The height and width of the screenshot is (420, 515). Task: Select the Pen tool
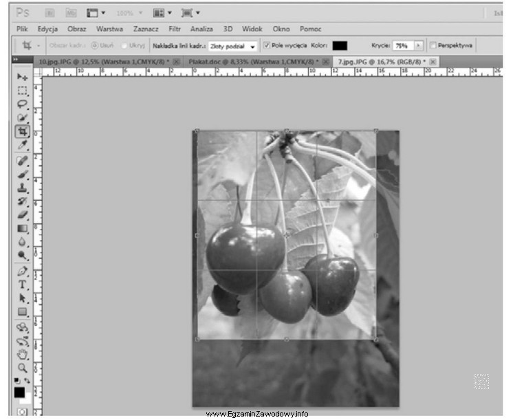tap(22, 270)
